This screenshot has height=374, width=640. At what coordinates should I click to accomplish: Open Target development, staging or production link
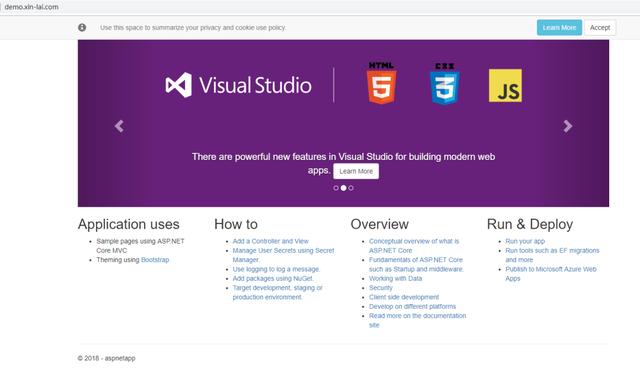[x=278, y=292]
